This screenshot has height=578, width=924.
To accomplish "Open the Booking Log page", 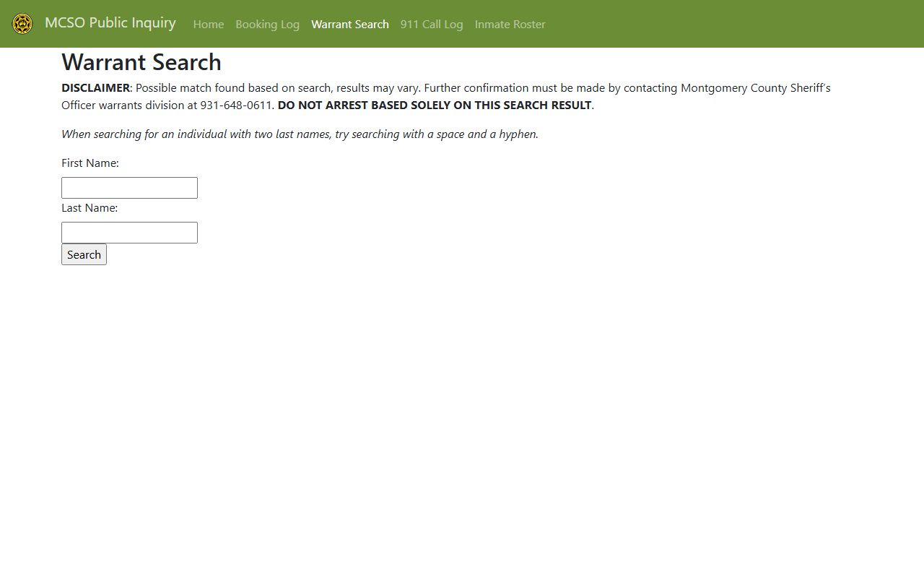I will coord(267,25).
